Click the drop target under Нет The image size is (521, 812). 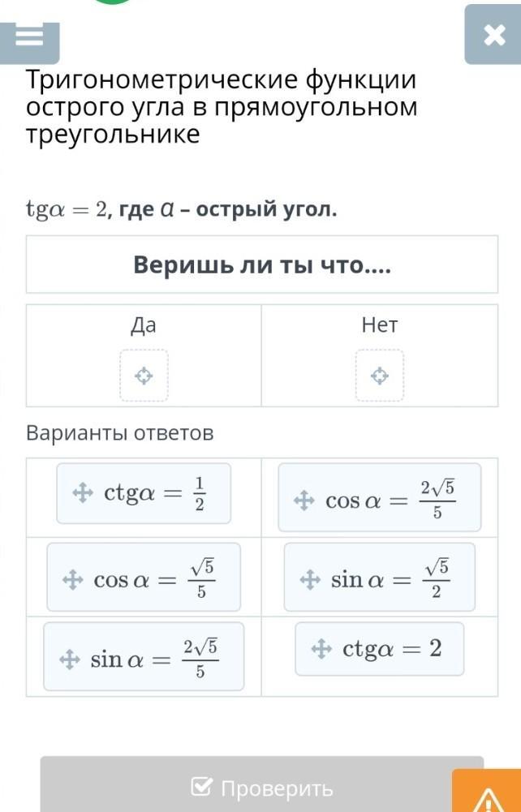click(379, 376)
